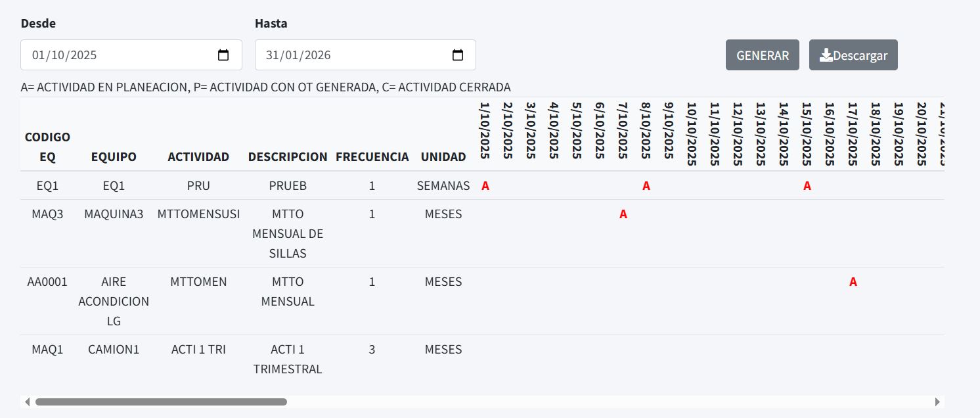Select the A marker on 1/10/2025 for EQ1
This screenshot has width=980, height=418.
pyautogui.click(x=485, y=186)
